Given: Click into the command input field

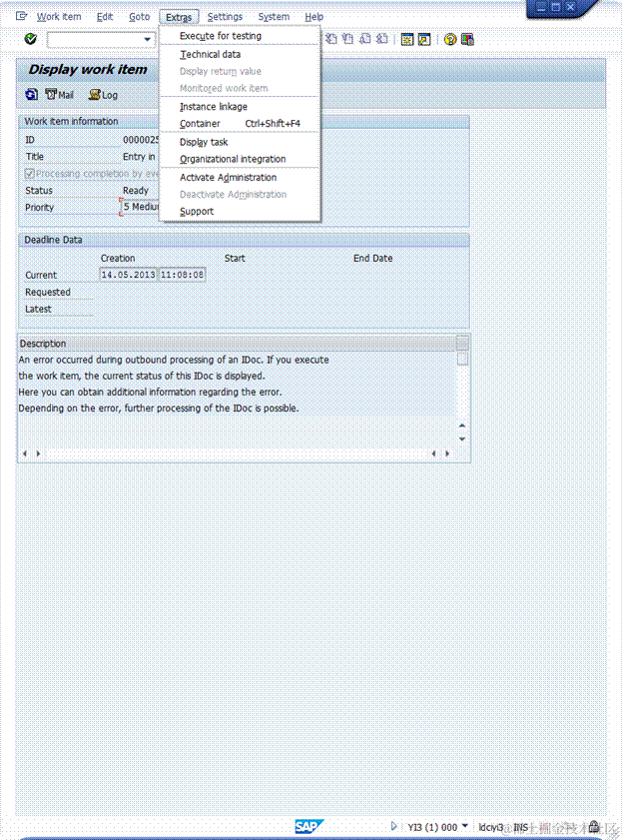Looking at the screenshot, I should [x=95, y=40].
